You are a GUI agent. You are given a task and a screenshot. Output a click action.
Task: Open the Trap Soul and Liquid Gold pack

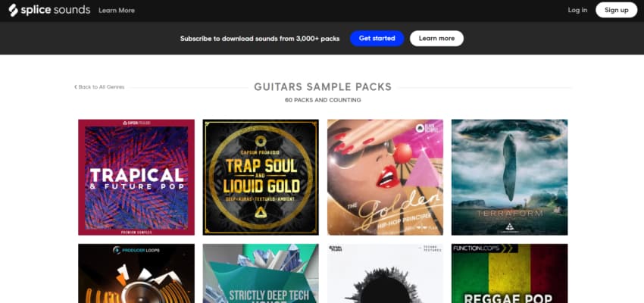pyautogui.click(x=261, y=177)
